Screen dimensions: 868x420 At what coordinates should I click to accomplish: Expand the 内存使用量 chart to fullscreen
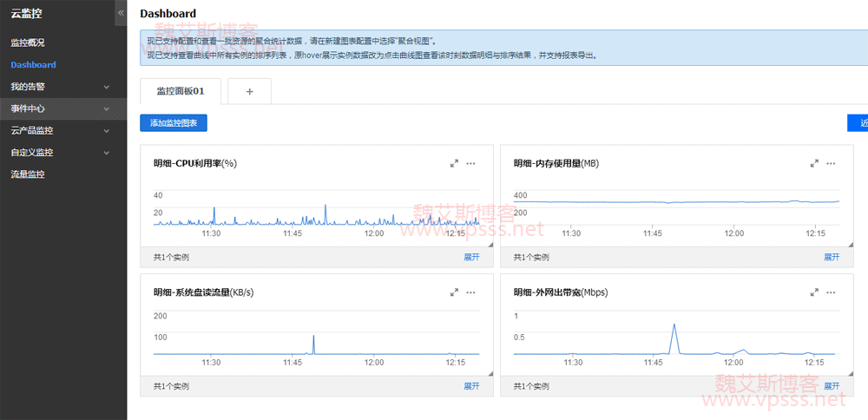pos(814,163)
